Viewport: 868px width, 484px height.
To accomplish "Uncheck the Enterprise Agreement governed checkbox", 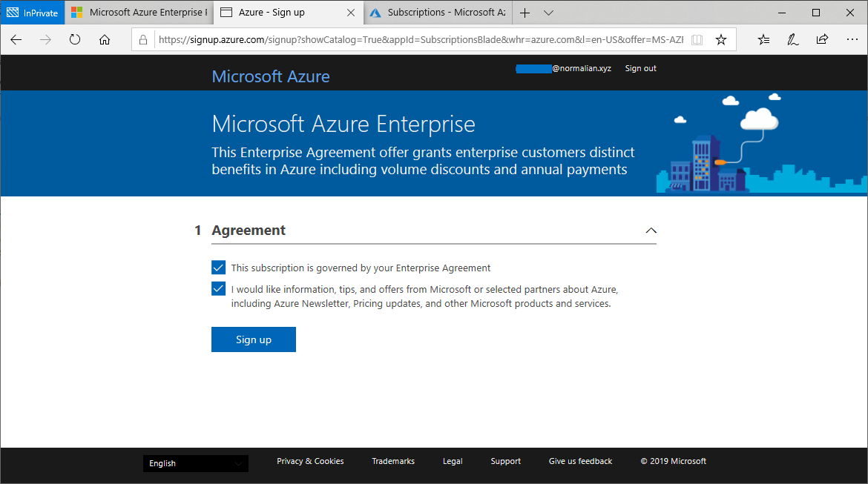I will tap(218, 268).
